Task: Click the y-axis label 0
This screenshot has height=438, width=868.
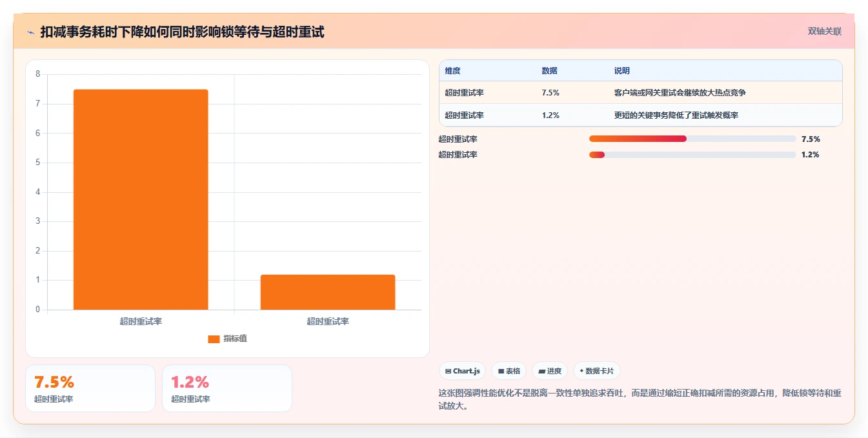Action: point(37,309)
